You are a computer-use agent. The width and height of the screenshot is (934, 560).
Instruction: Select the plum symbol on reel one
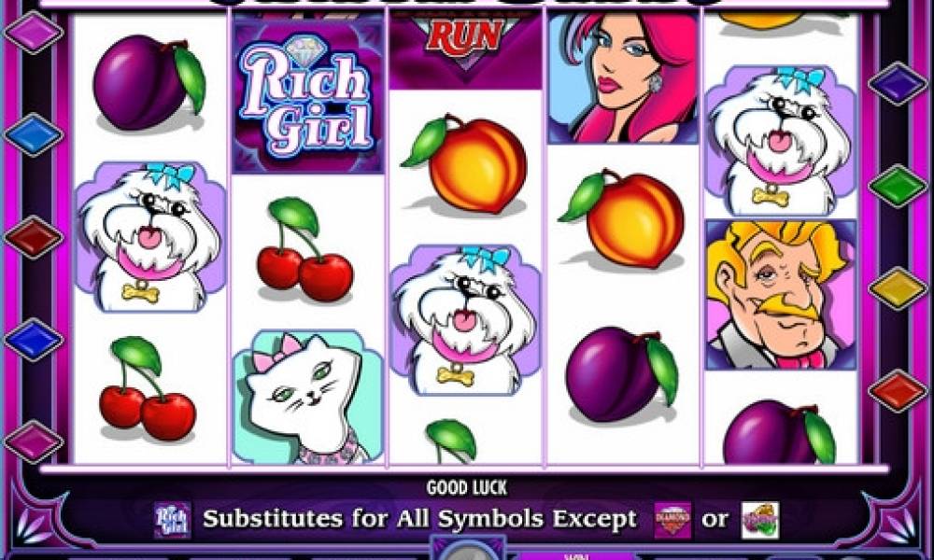point(149,83)
